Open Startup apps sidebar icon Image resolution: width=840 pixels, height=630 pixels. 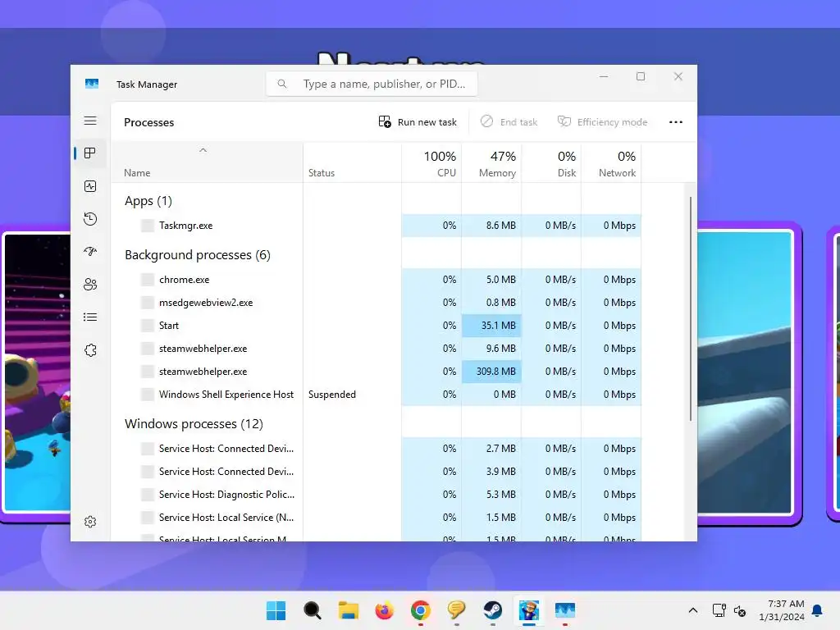tap(90, 251)
